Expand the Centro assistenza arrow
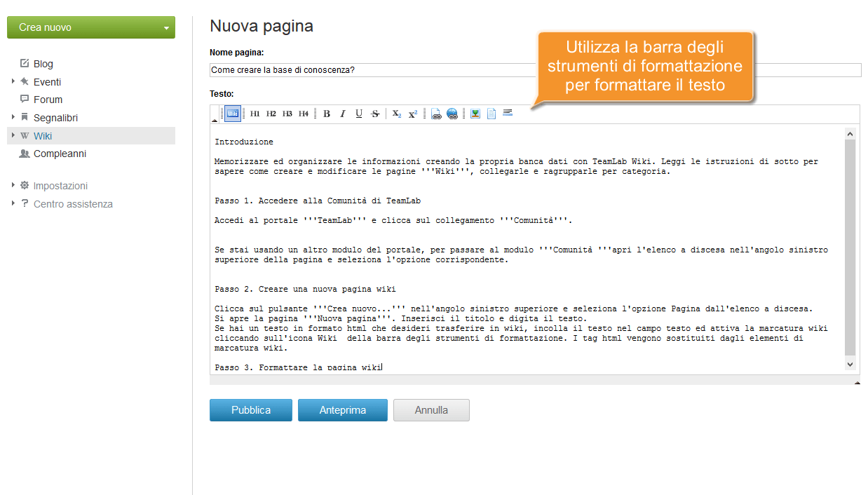Viewport: 868px width, 495px height. coord(13,203)
